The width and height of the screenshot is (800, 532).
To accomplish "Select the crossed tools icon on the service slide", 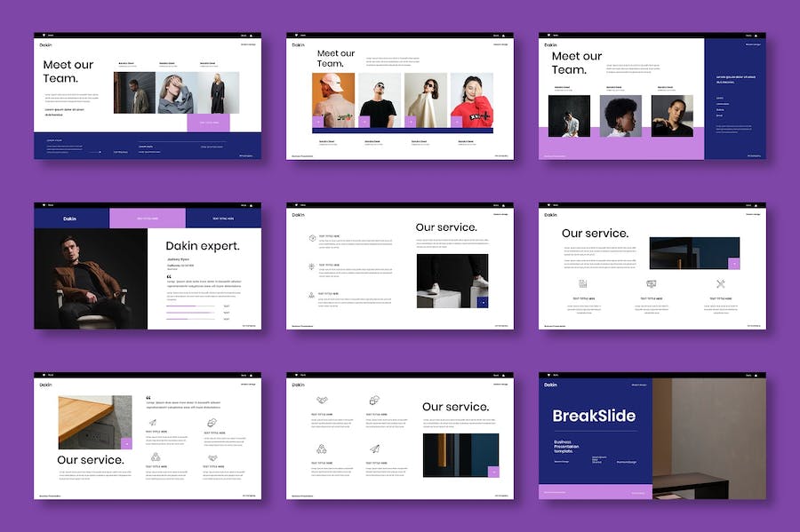I will (x=721, y=284).
